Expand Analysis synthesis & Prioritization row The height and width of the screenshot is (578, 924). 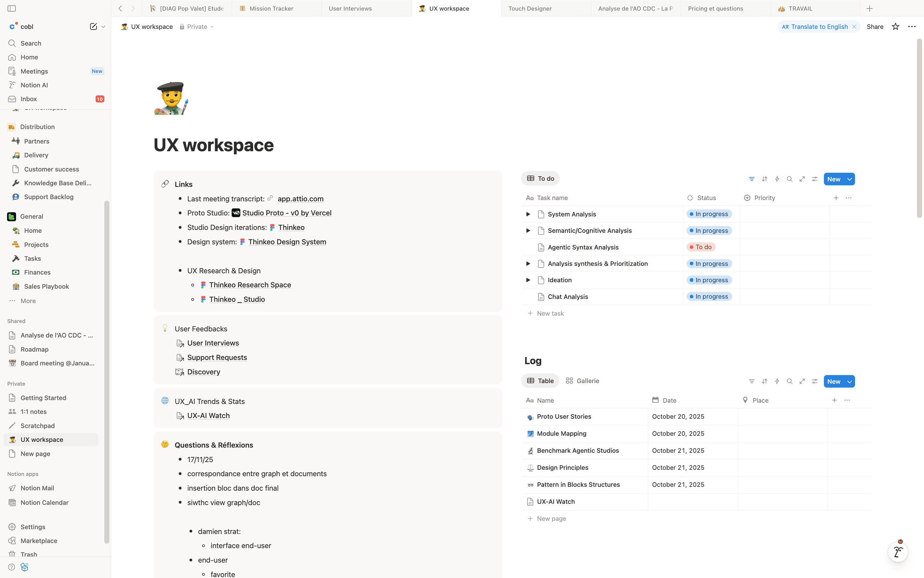pos(528,263)
